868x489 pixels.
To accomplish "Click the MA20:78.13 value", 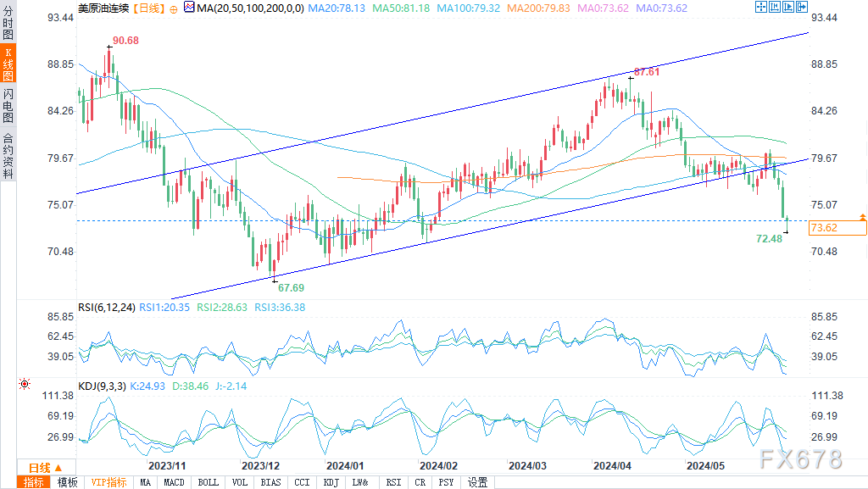I will pyautogui.click(x=337, y=8).
